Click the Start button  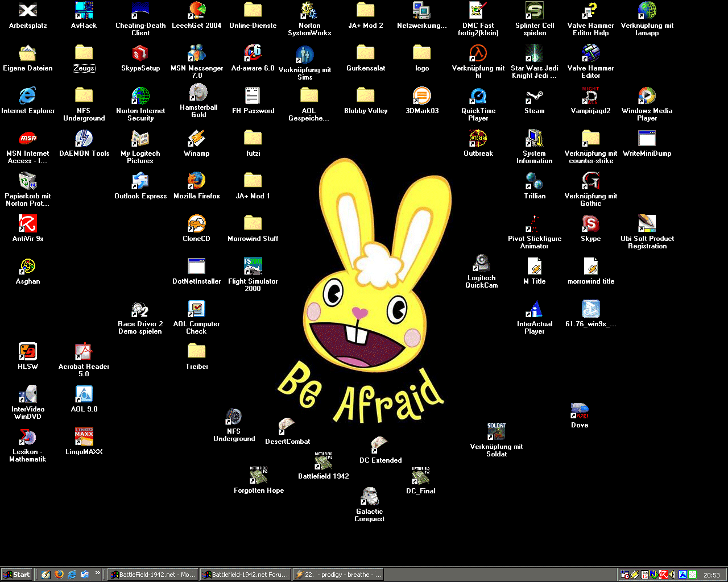coord(16,575)
